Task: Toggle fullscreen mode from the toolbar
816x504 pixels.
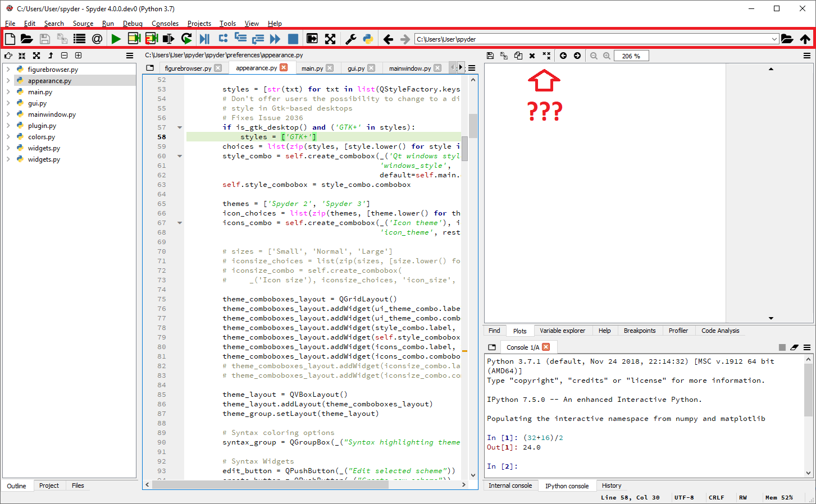Action: 330,39
